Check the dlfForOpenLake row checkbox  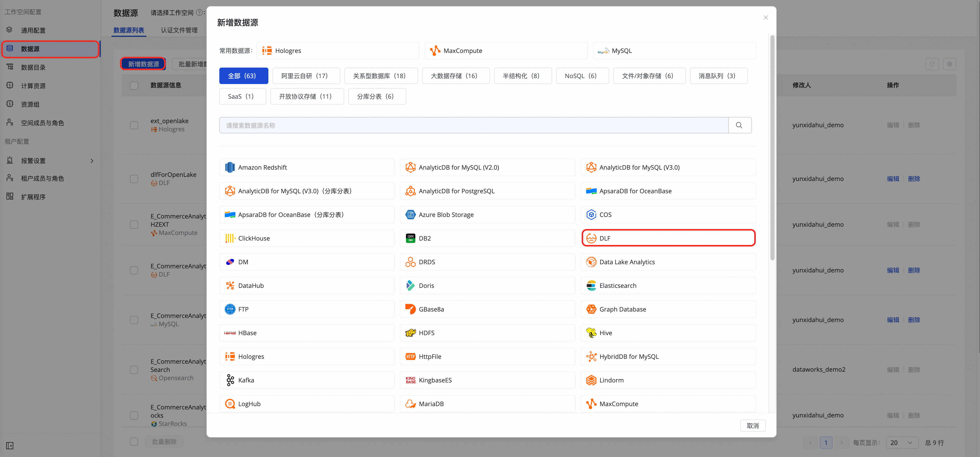pos(134,179)
